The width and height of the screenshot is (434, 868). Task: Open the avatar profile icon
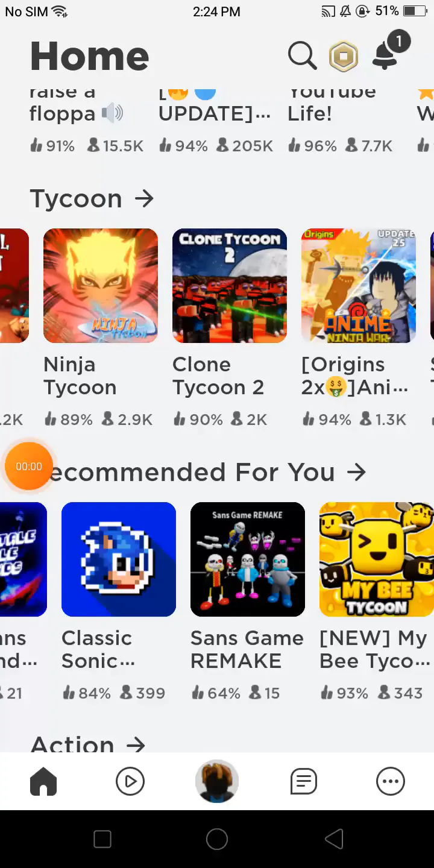click(217, 781)
